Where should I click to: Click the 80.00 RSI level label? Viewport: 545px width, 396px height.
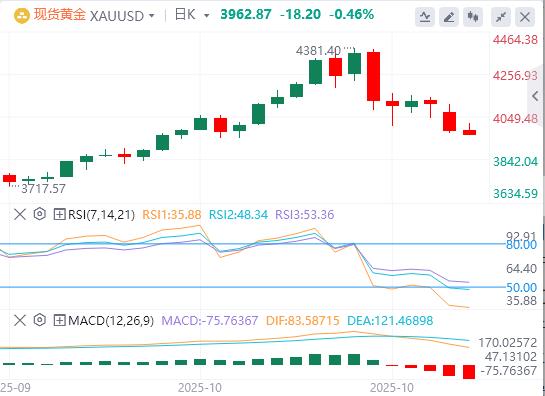tap(521, 245)
